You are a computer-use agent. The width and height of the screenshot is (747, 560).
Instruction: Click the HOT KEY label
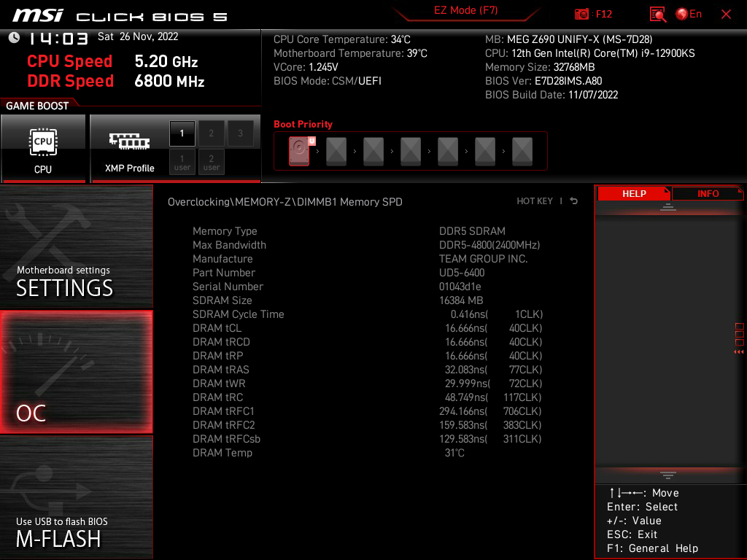[x=535, y=201]
